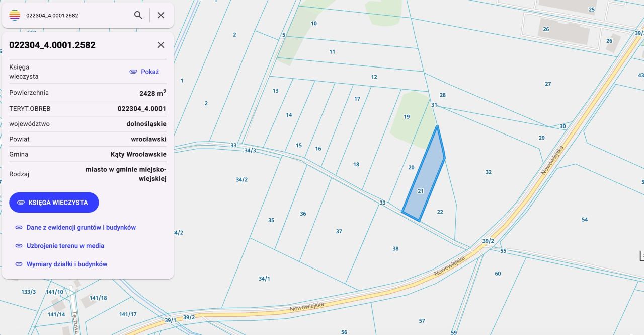Select parcel 38 on the map
This screenshot has width=644, height=335.
point(395,249)
